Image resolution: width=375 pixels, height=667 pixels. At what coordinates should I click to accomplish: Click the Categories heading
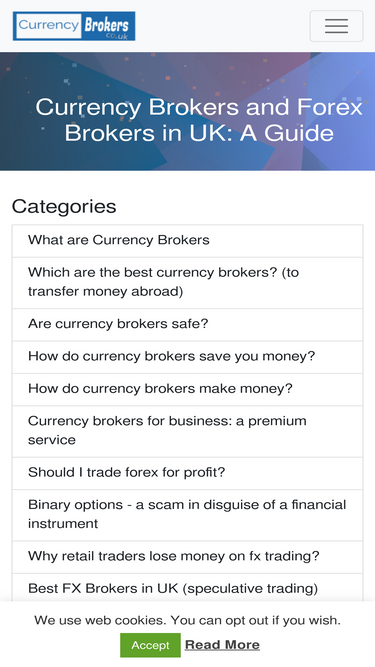[64, 207]
